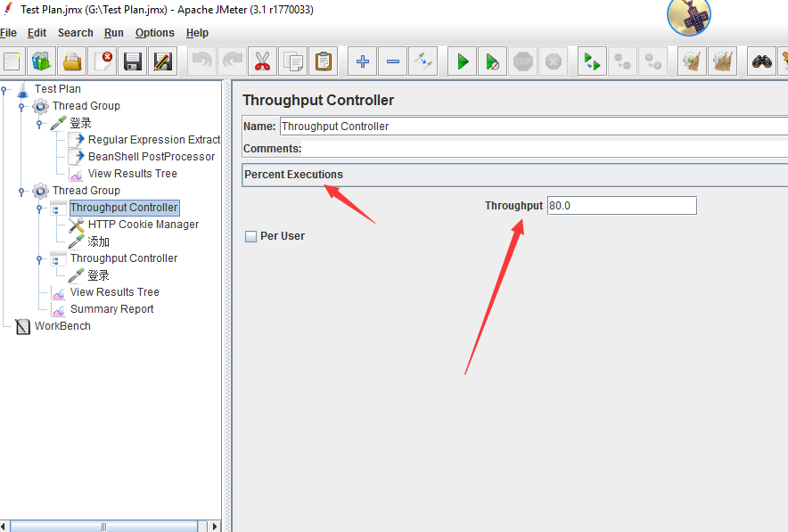Viewport: 788px width, 532px height.
Task: Click the Save As pencil icon
Action: [x=163, y=61]
